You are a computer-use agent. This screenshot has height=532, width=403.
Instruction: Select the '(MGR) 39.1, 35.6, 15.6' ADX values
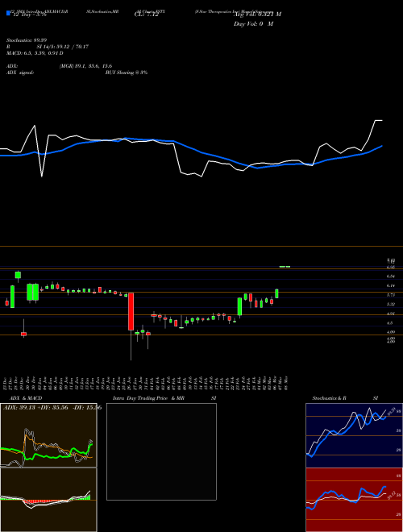[x=85, y=66]
